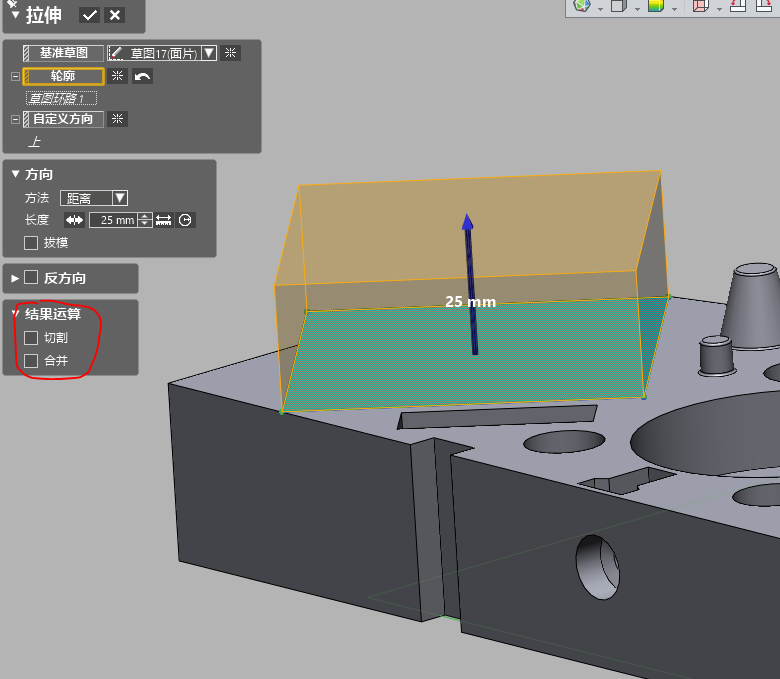Click the reset icon next to 轮廓
Screen dimensions: 780x679
pos(117,77)
